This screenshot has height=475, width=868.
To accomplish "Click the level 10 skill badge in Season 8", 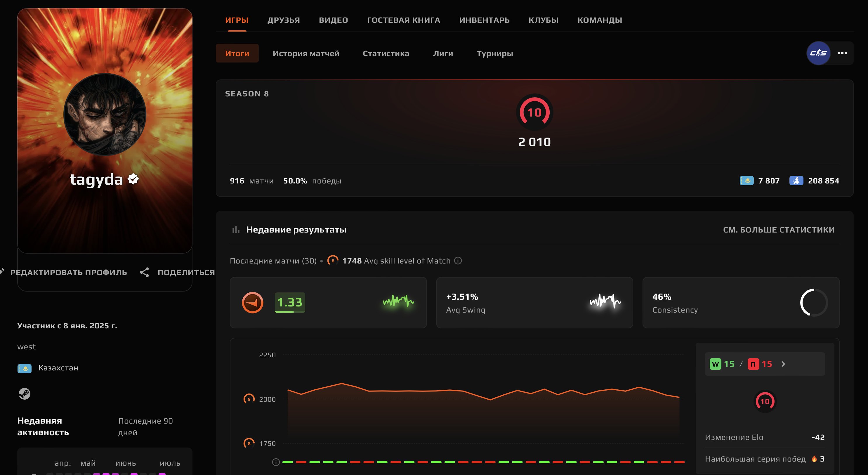I will tap(534, 112).
